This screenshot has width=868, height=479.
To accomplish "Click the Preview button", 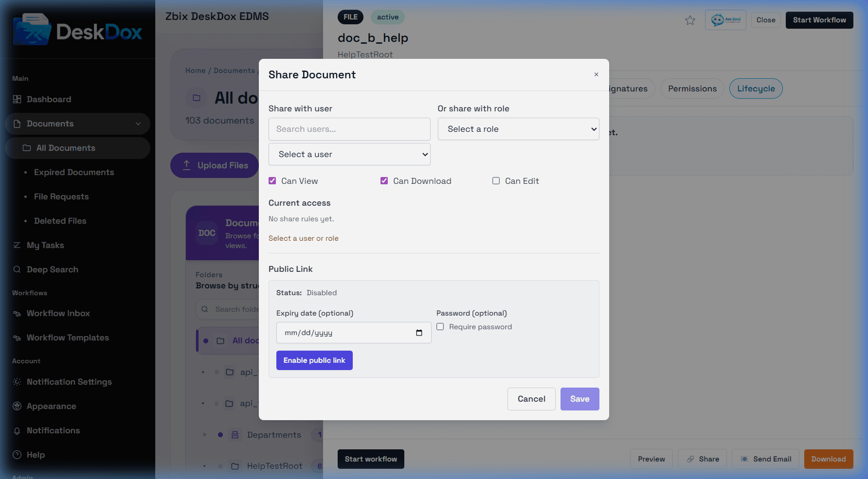I will pos(651,459).
